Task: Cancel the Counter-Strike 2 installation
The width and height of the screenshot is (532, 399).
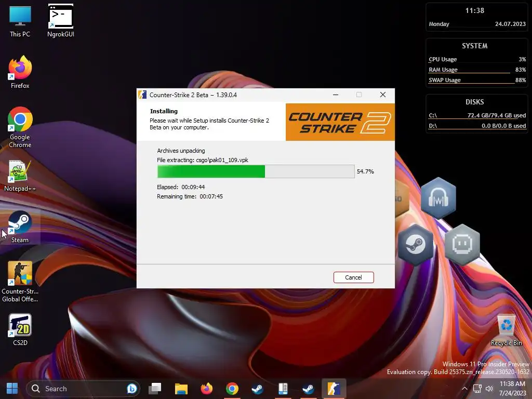Action: [x=353, y=277]
